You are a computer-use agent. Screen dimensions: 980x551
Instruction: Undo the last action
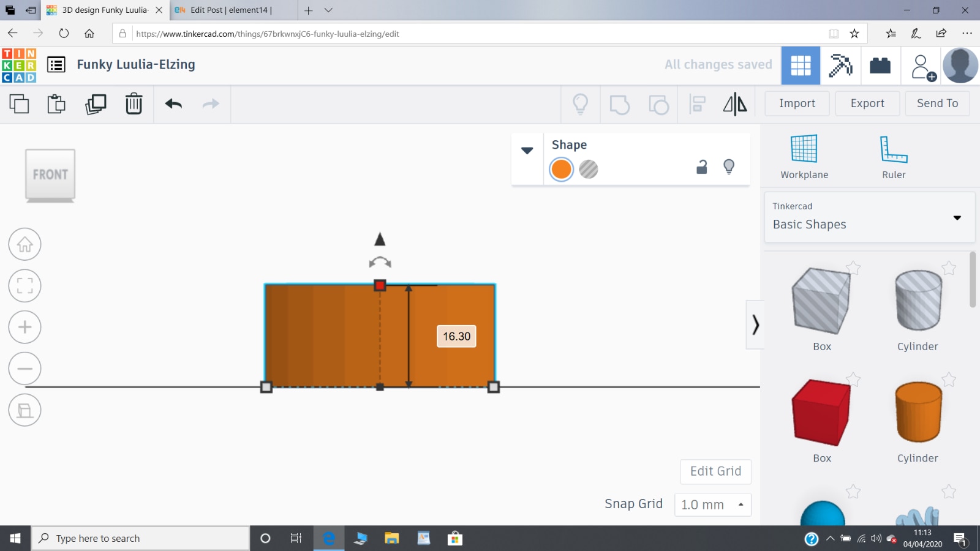pos(173,103)
